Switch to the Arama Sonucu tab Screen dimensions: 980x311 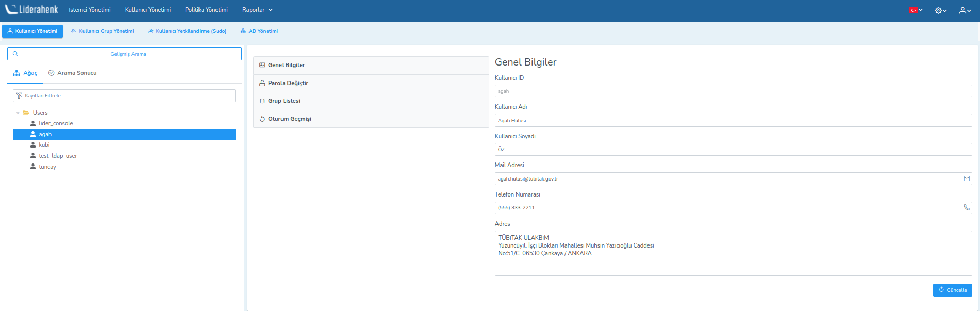[72, 73]
